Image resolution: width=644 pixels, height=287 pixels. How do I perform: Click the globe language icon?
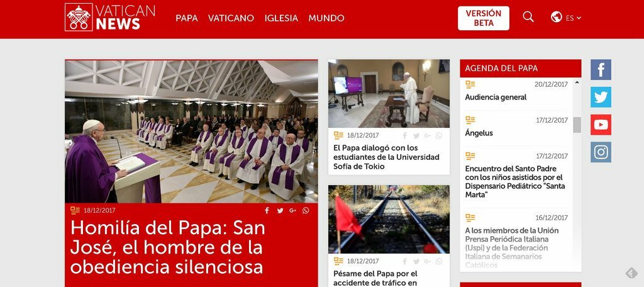(557, 17)
